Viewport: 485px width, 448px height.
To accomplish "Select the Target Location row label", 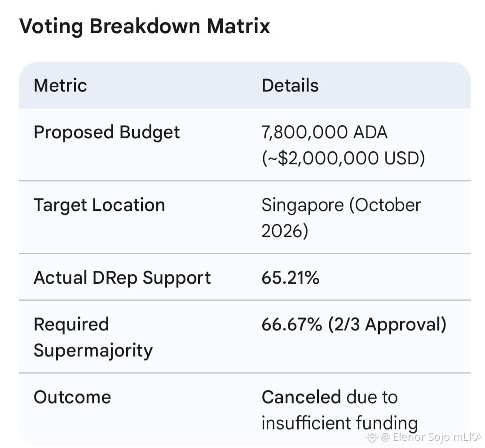I will [99, 205].
